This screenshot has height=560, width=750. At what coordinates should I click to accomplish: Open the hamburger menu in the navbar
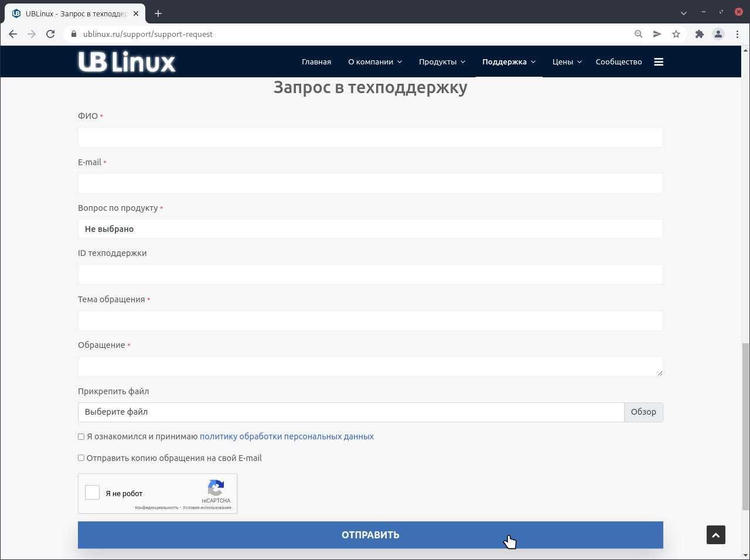click(x=659, y=62)
